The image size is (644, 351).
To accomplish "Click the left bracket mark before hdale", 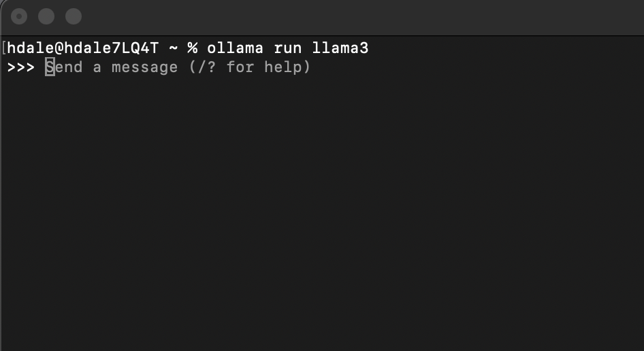I will point(3,48).
